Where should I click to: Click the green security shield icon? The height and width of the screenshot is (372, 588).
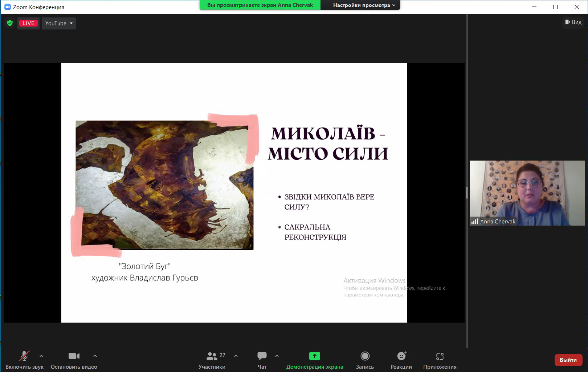[10, 23]
